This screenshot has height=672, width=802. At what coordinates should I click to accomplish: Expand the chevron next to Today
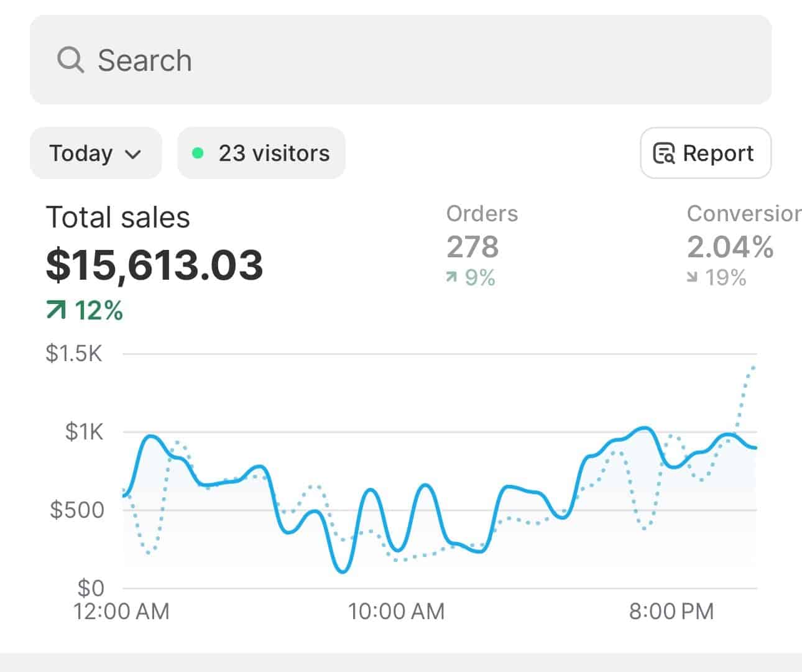point(133,154)
